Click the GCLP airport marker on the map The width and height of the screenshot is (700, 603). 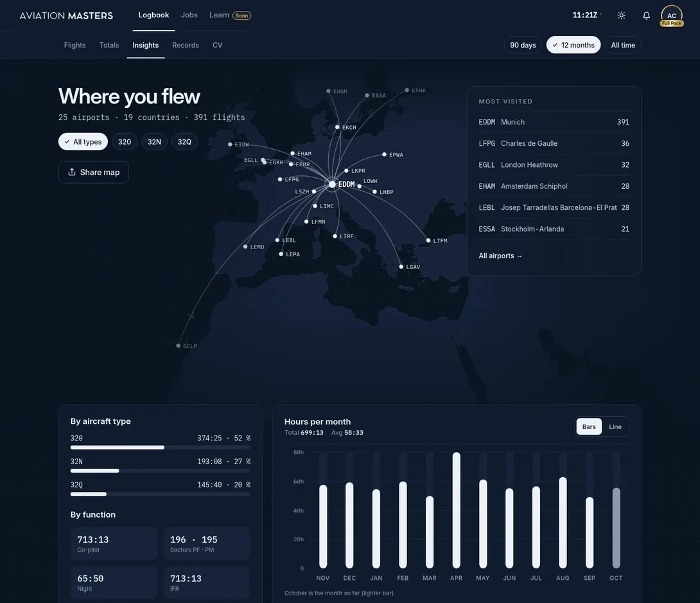click(x=179, y=346)
